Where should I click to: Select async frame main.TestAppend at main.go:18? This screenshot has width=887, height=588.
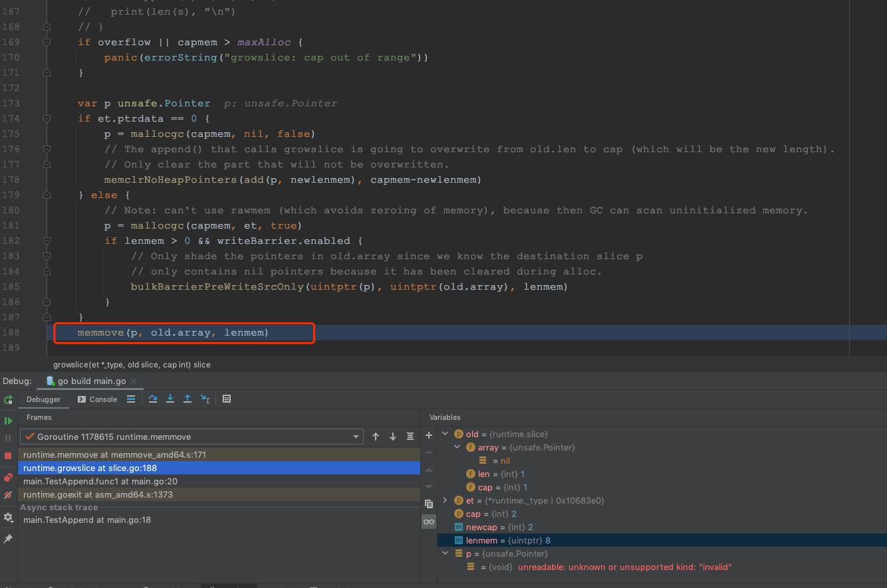tap(219, 520)
